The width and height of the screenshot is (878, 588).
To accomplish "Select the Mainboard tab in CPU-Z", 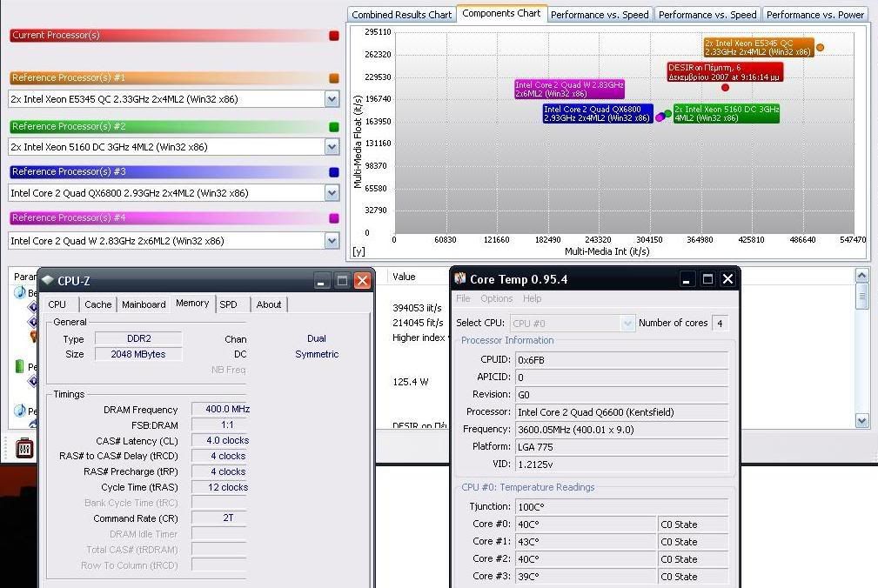I will tap(144, 304).
